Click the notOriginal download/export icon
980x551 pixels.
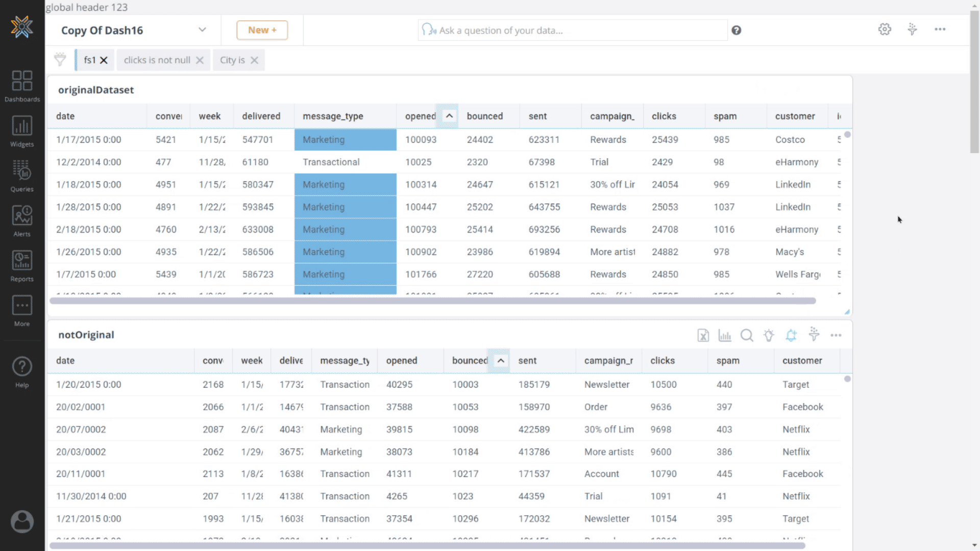click(703, 335)
